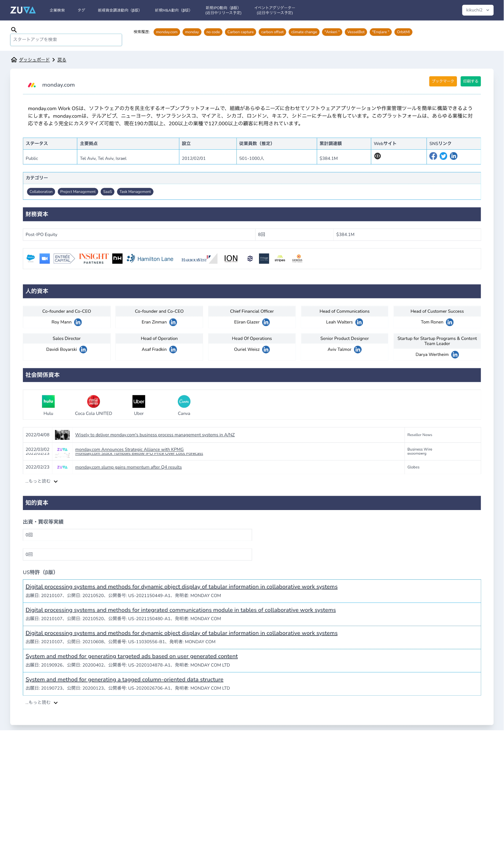The image size is (504, 851).
Task: Click the Hamilton Lane investor logo
Action: 150,259
